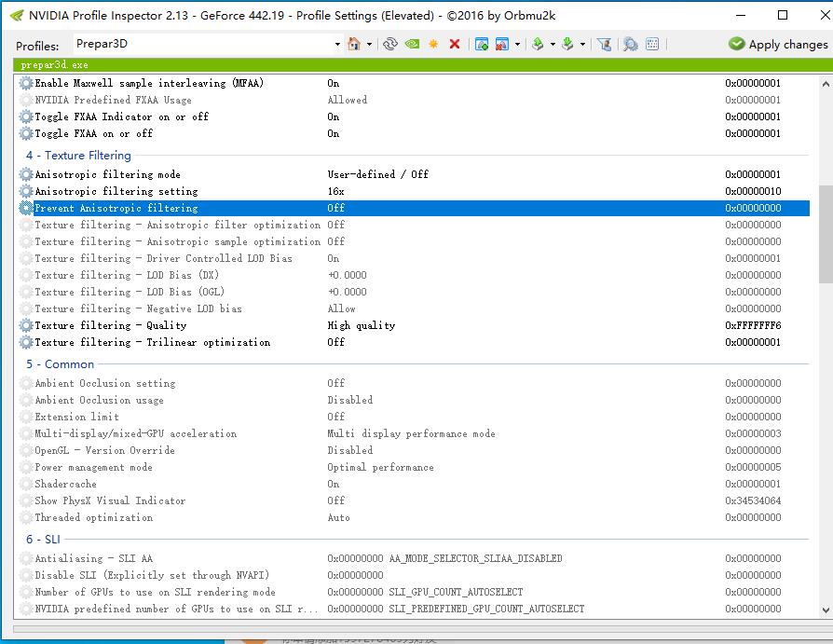Click the export profiles icon
This screenshot has height=644, width=833.
tap(538, 44)
